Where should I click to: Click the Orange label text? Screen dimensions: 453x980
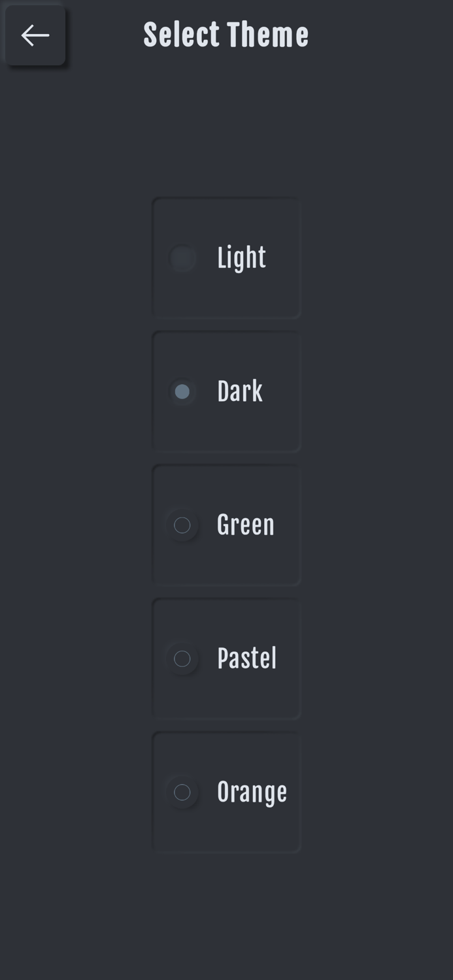tap(252, 792)
